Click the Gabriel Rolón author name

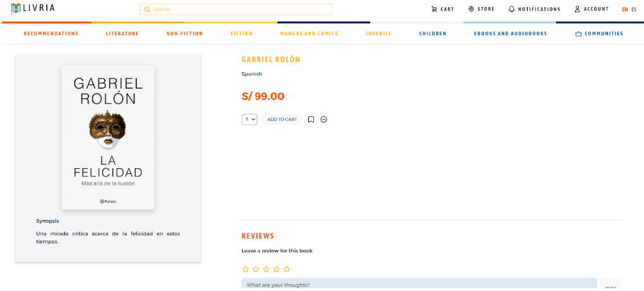point(271,59)
